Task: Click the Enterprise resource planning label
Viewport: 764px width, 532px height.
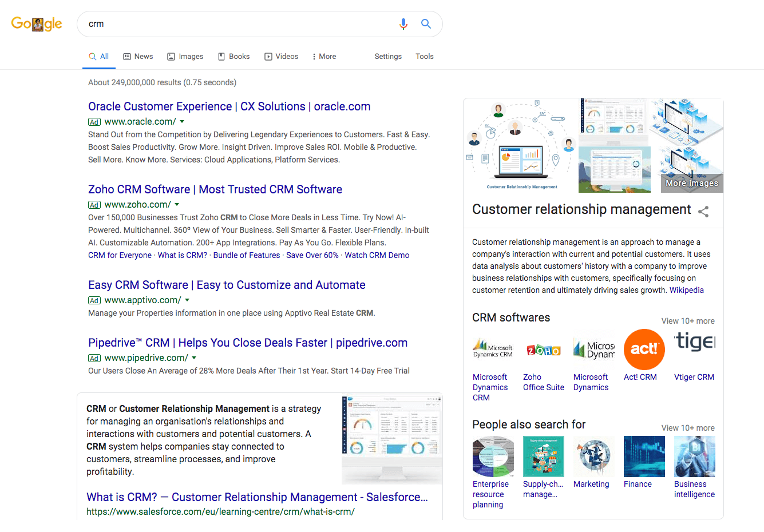Action: point(490,494)
